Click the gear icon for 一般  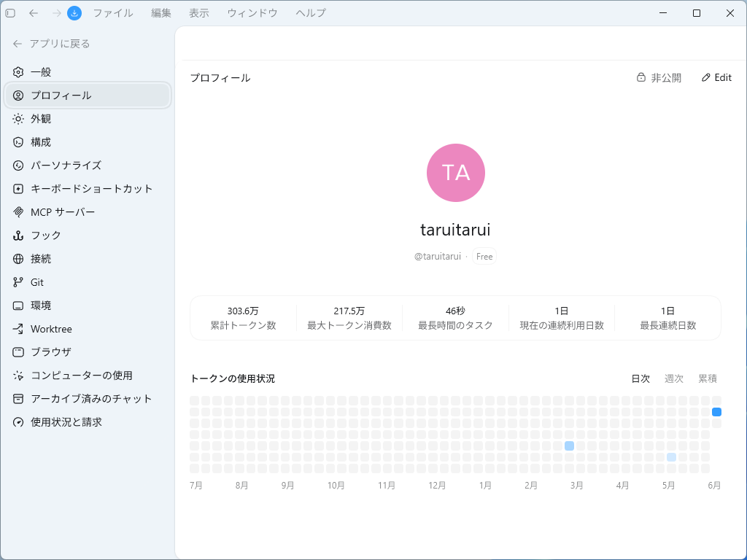pyautogui.click(x=18, y=72)
